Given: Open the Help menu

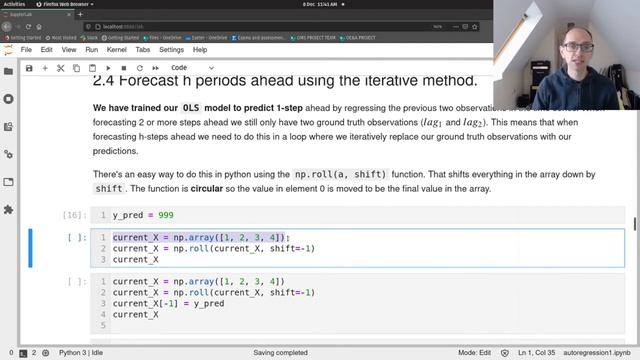Looking at the screenshot, I should (200, 50).
